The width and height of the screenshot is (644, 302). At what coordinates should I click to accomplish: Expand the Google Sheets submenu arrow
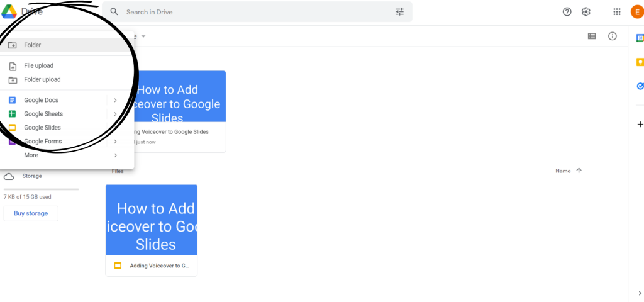(x=116, y=114)
